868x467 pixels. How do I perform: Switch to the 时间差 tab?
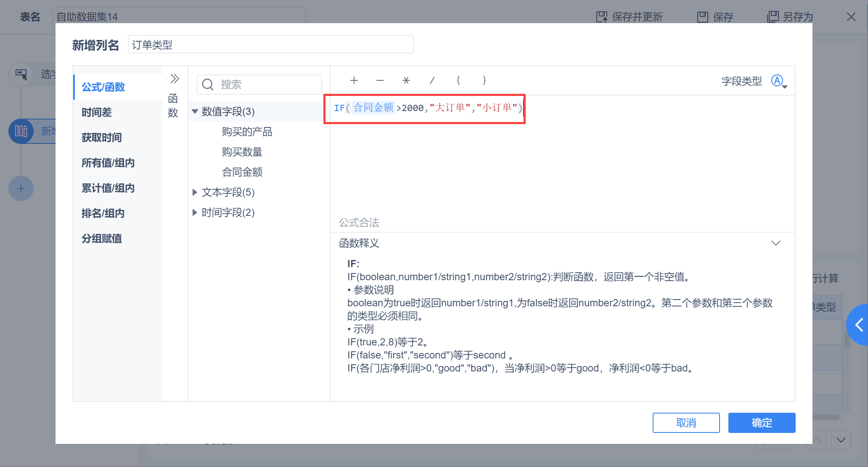coord(97,112)
